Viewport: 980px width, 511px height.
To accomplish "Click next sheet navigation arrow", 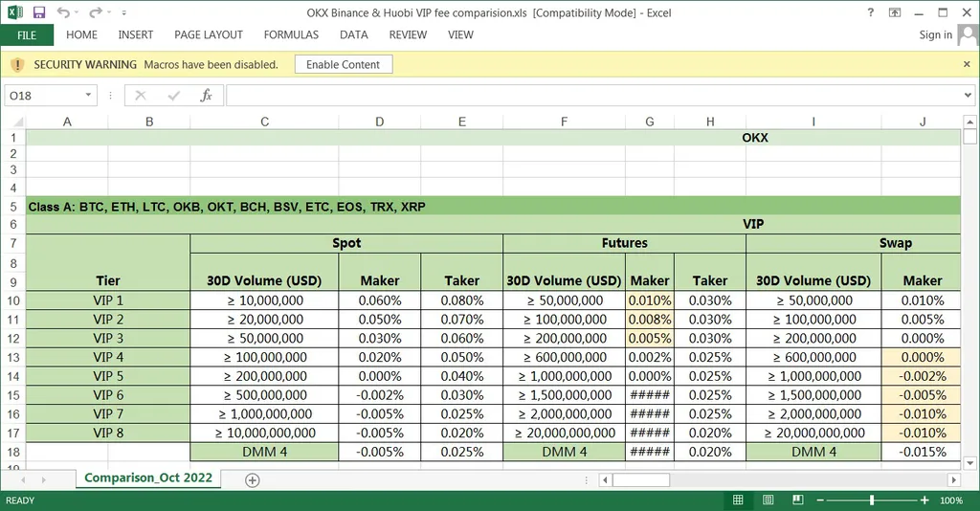I will click(44, 479).
